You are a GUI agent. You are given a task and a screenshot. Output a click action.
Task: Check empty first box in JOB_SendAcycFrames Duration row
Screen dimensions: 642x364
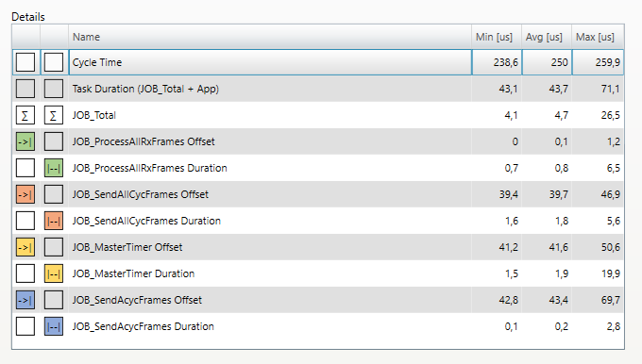(x=25, y=326)
